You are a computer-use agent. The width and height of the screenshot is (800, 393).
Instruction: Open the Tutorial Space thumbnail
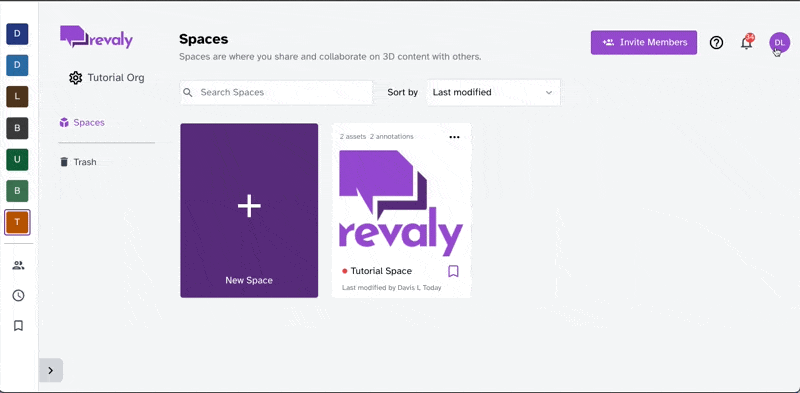[401, 203]
